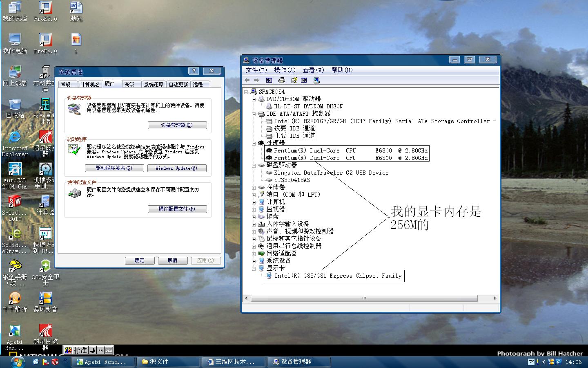
Task: Open the 文件(F) menu
Action: pyautogui.click(x=256, y=70)
